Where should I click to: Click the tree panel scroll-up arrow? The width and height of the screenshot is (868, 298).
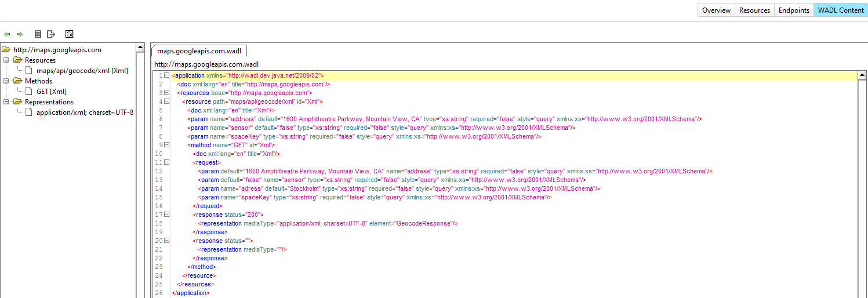point(140,47)
